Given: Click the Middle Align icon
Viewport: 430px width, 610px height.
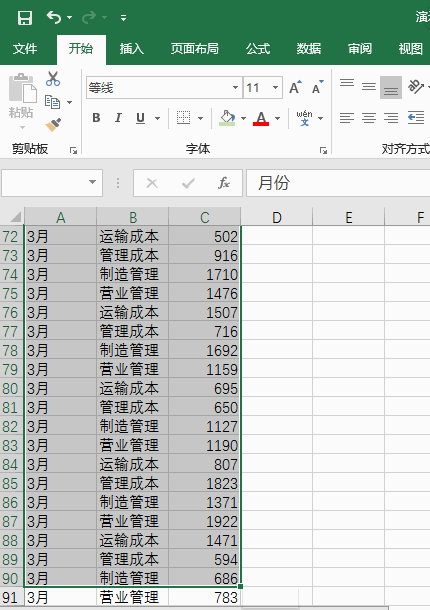Looking at the screenshot, I should coord(369,87).
